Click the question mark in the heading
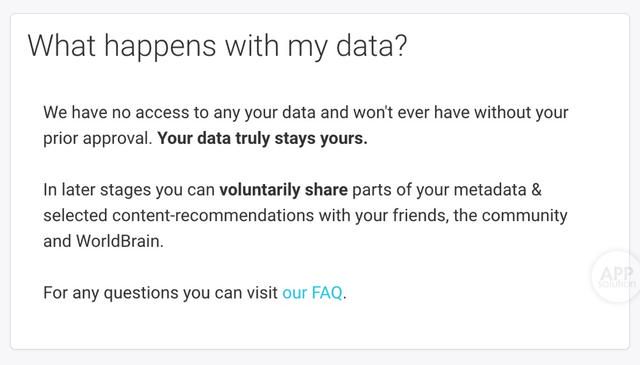 coord(401,45)
